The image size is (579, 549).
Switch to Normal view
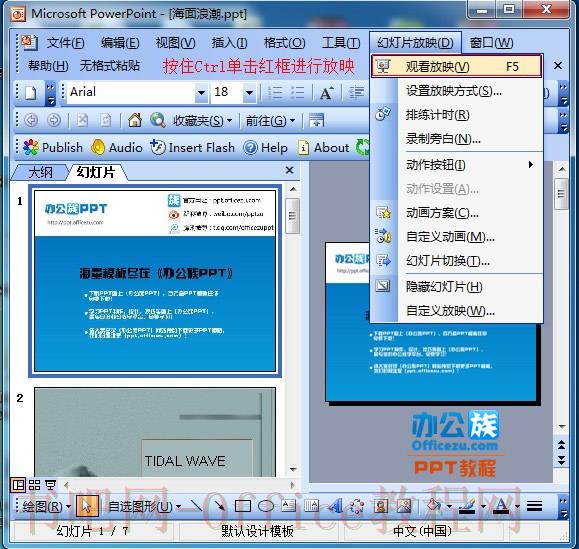pyautogui.click(x=18, y=484)
